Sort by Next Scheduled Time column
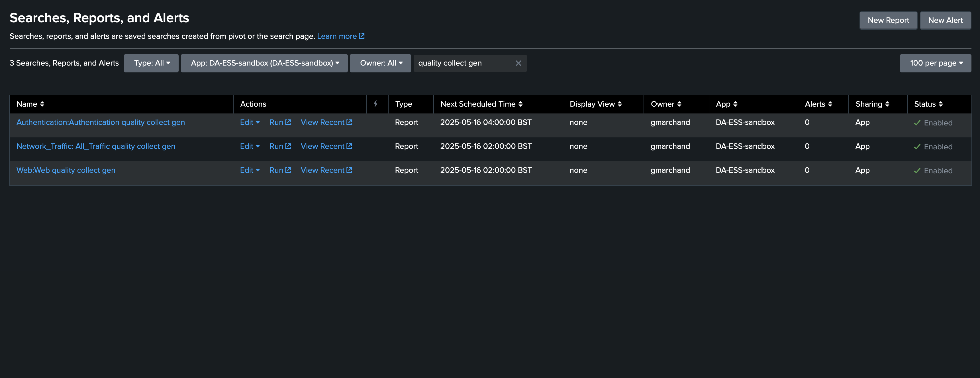The image size is (980, 378). tap(481, 104)
